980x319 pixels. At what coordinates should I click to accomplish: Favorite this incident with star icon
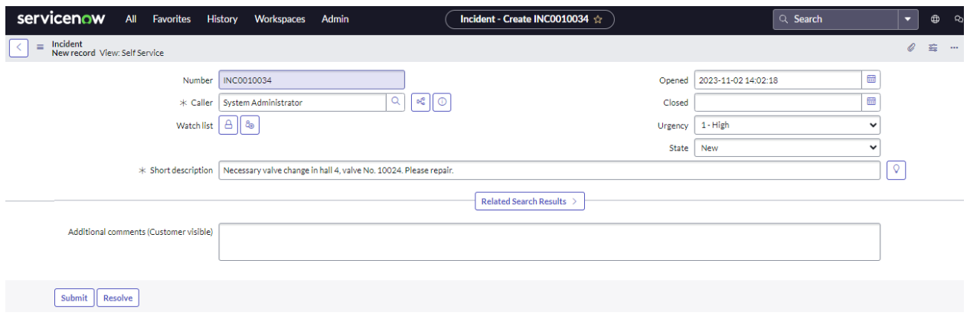coord(598,19)
